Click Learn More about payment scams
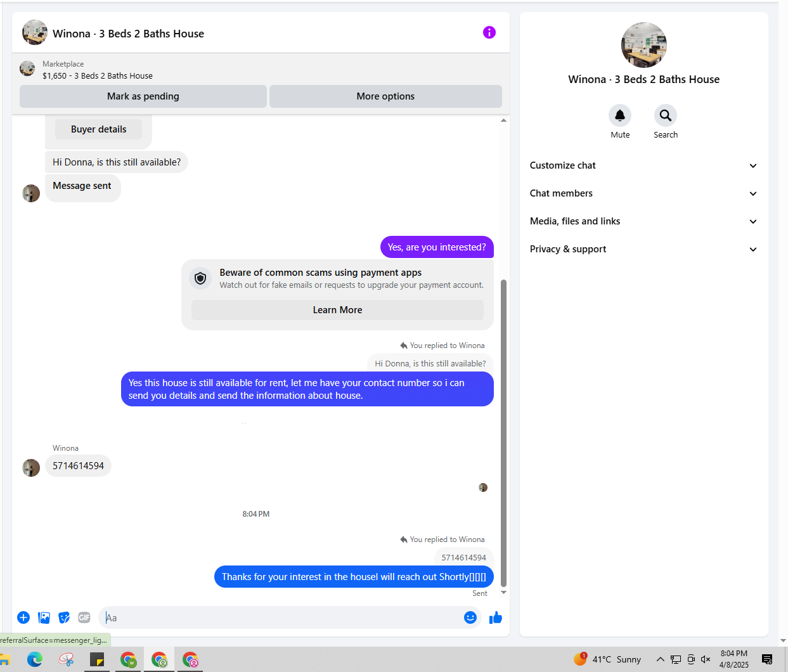 pos(337,310)
